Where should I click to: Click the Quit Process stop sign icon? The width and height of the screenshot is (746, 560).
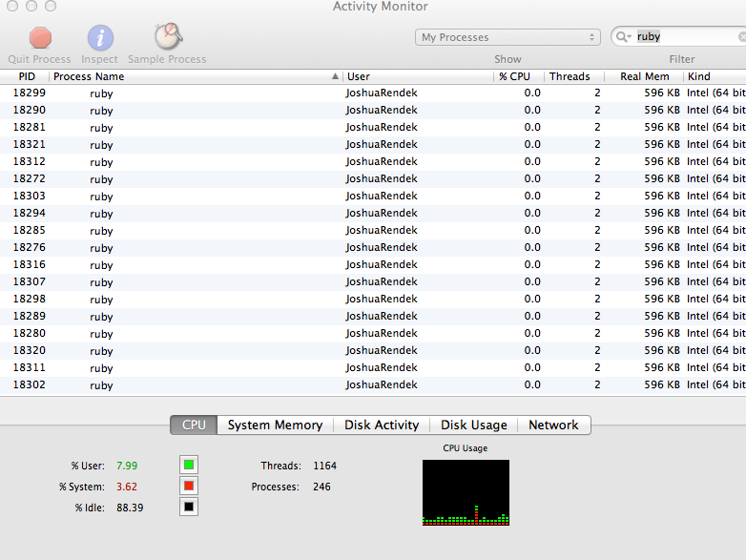[40, 38]
